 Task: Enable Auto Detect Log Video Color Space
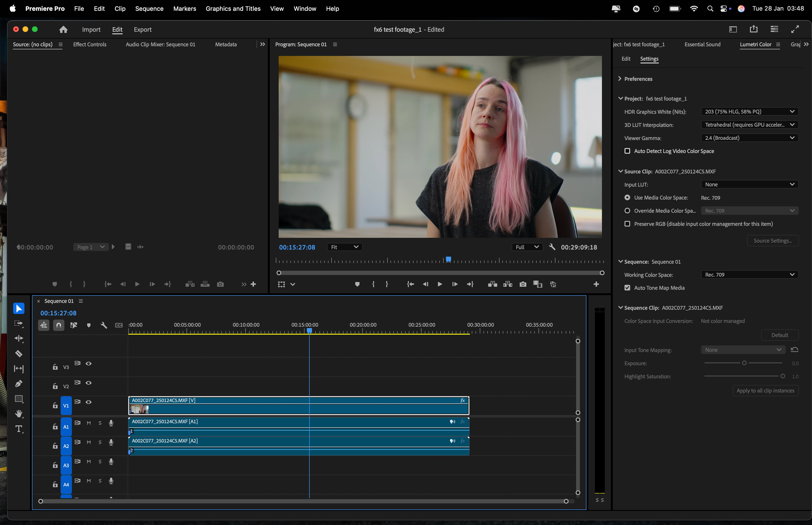627,151
